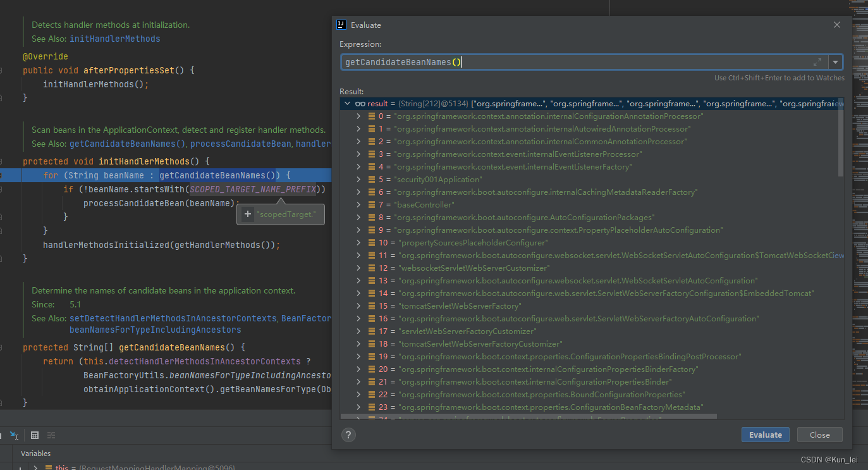Expand row 2 internalCommonAnnotationProcessor
Image resolution: width=868 pixels, height=470 pixels.
[x=358, y=142]
